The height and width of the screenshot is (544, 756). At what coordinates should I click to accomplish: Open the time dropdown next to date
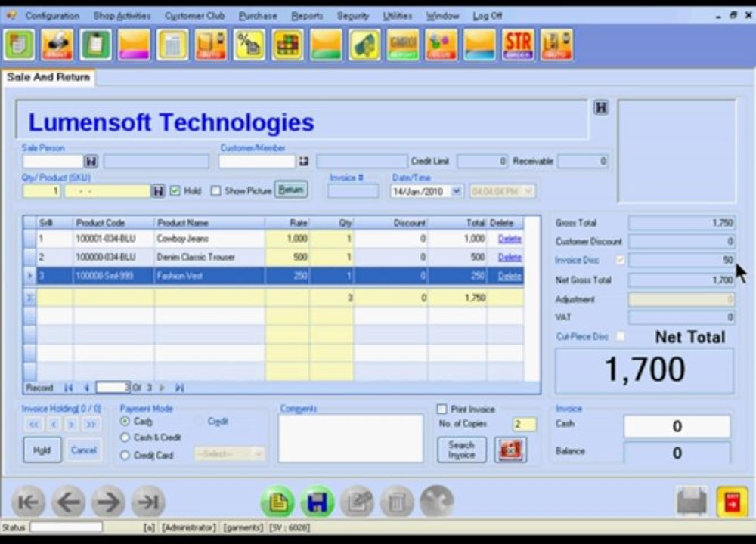pos(529,191)
